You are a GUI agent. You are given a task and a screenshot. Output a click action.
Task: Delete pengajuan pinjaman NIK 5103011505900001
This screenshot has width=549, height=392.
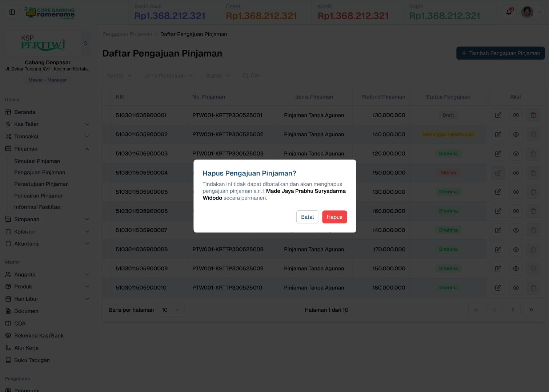pos(533,115)
